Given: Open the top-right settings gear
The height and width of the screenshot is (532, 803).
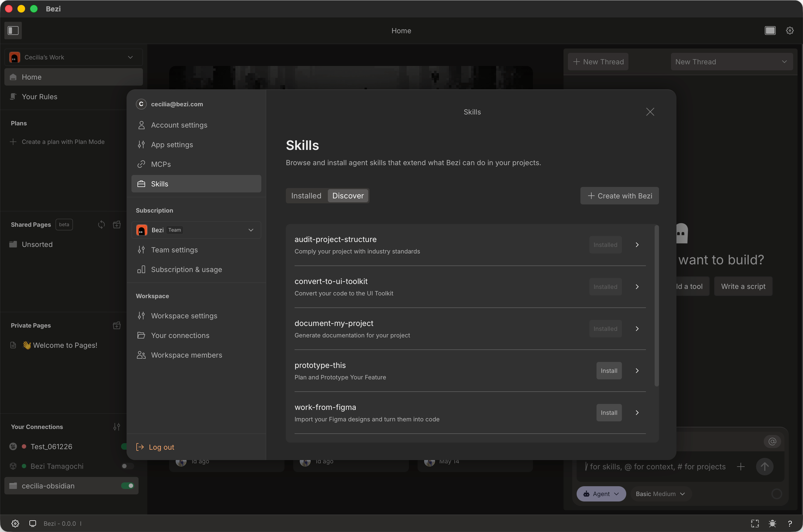Looking at the screenshot, I should [790, 31].
